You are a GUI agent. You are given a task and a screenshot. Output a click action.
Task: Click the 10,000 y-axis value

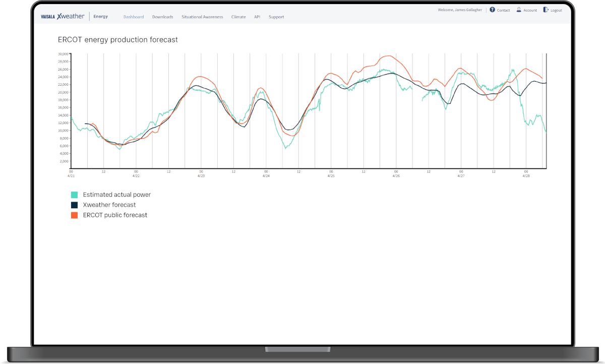(63, 131)
